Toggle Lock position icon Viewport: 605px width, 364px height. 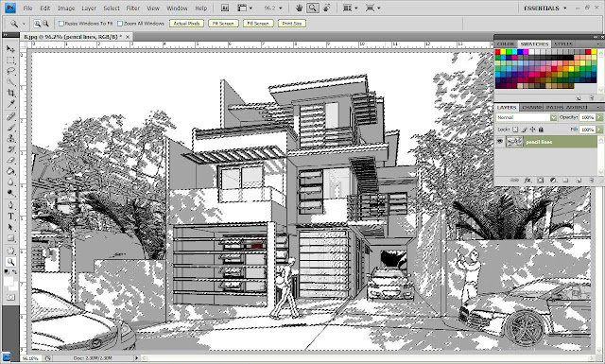click(532, 130)
